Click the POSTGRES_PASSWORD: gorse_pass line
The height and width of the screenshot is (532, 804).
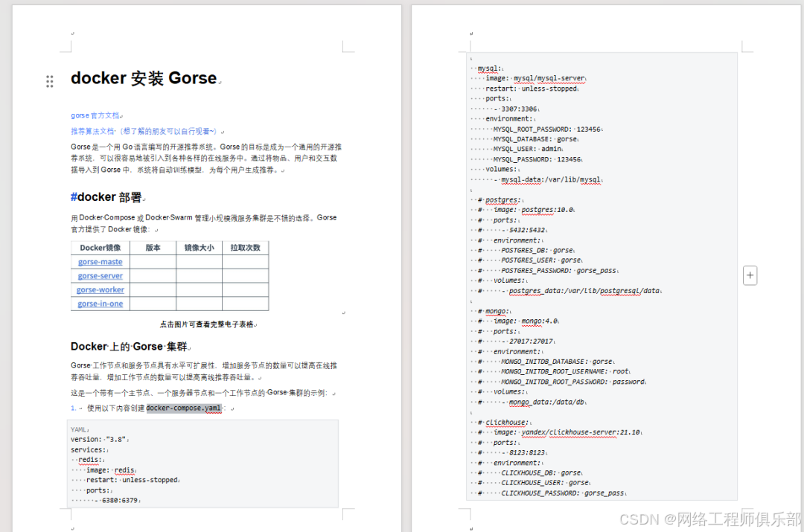point(558,271)
